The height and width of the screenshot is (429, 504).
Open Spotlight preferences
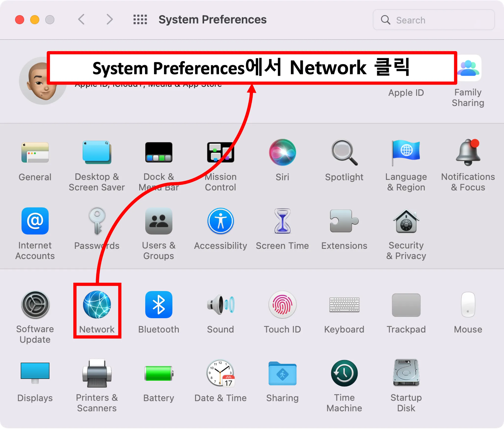tap(344, 153)
